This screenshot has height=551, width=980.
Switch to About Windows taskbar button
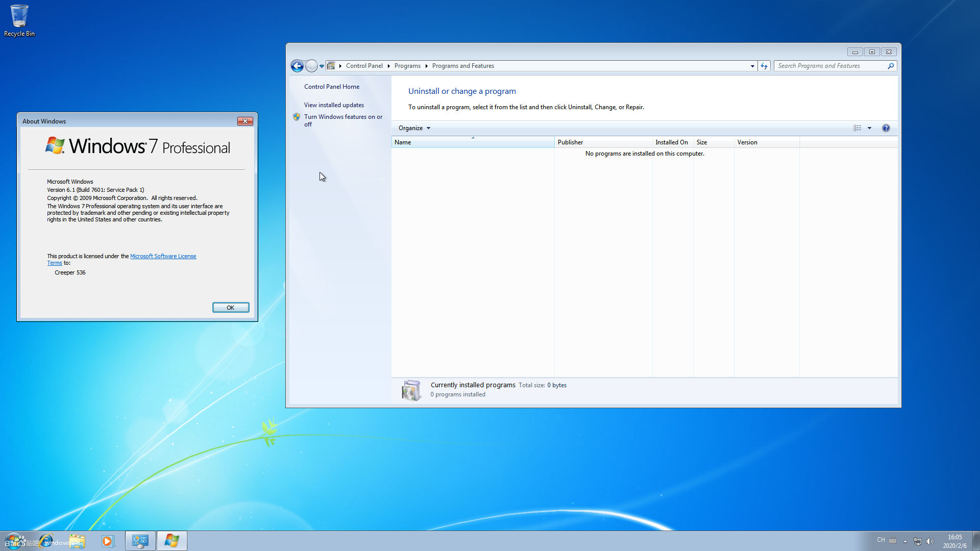tap(171, 541)
